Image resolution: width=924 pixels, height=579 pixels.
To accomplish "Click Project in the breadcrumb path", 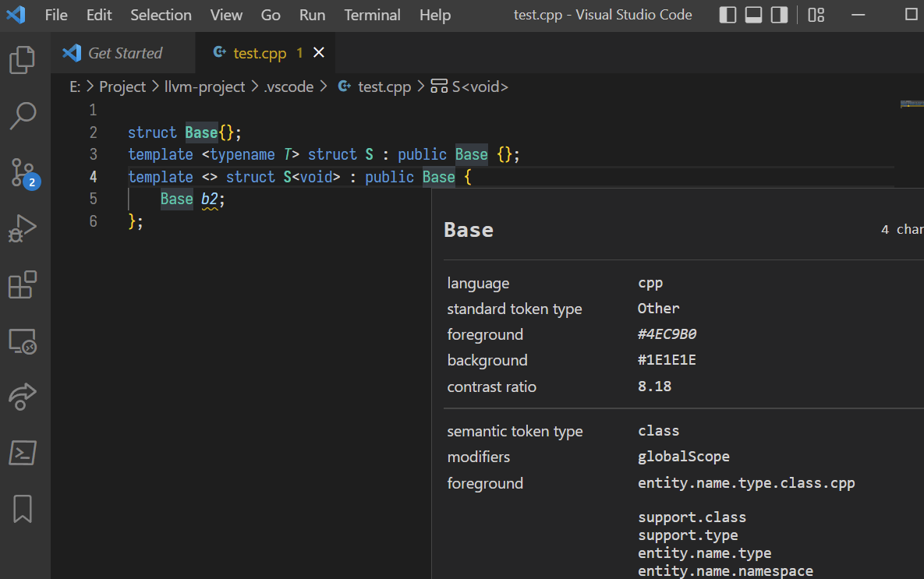I will point(122,86).
